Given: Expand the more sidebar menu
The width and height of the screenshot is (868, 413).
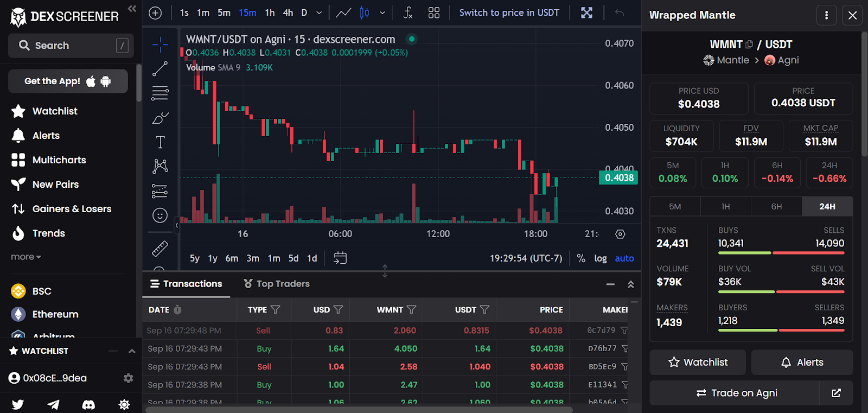Looking at the screenshot, I should point(26,257).
